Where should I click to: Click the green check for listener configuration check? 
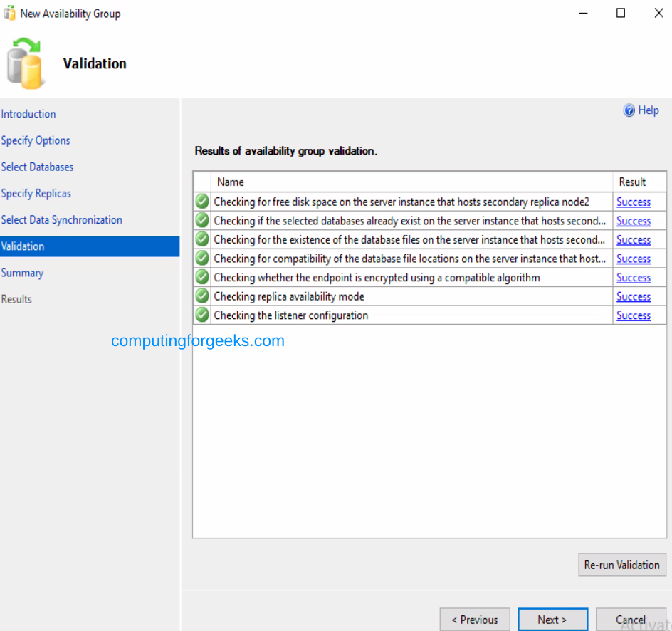coord(201,315)
